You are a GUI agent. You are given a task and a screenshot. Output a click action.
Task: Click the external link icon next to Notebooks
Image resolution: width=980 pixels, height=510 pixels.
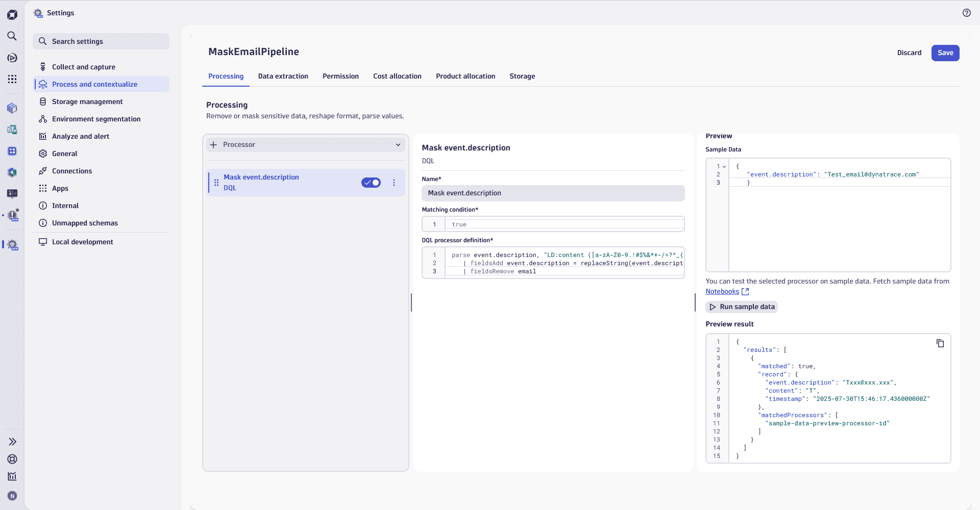pyautogui.click(x=745, y=292)
